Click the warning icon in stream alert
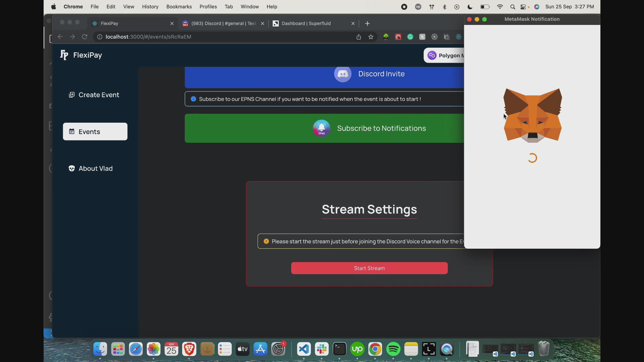This screenshot has width=644, height=362. click(x=266, y=241)
